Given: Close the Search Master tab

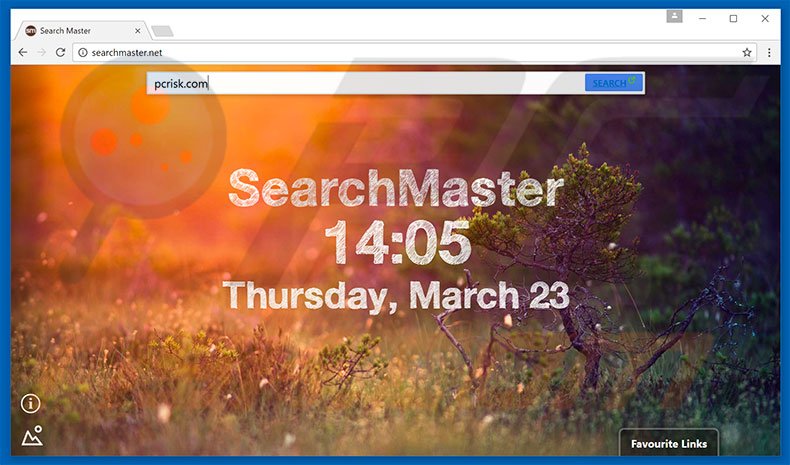Looking at the screenshot, I should click(138, 31).
